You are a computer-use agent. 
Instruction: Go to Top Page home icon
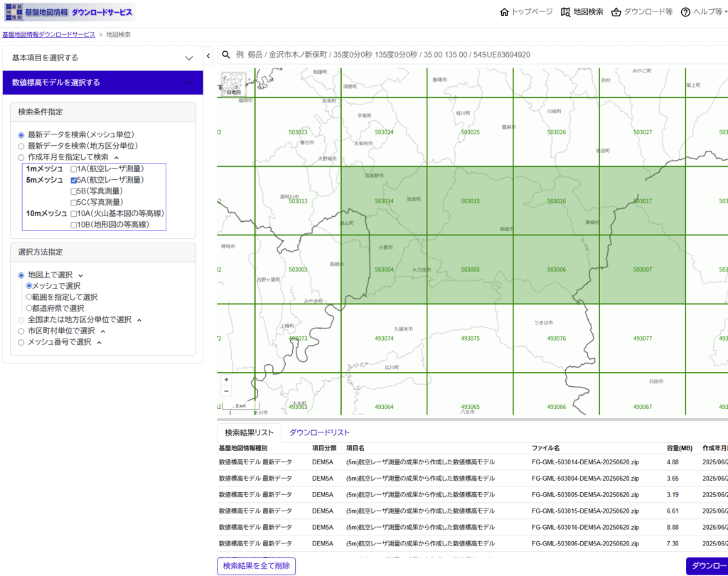505,12
